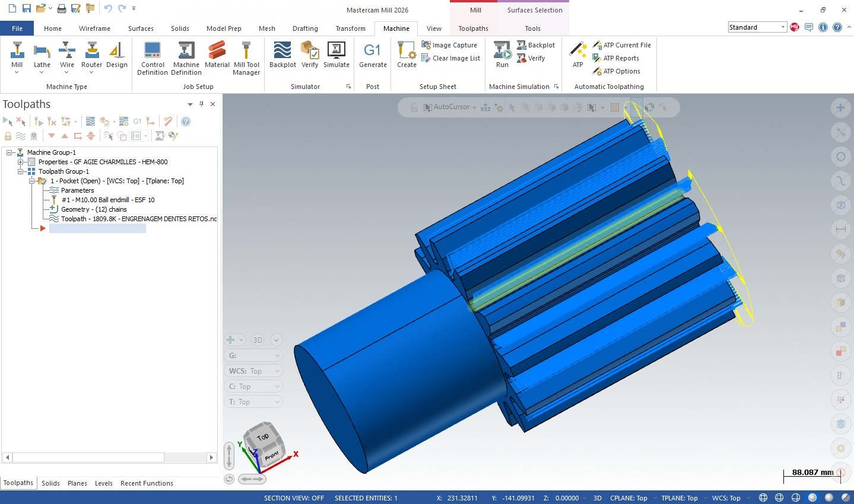Open Toolpaths manager help icon
The height and width of the screenshot is (504, 854).
[x=186, y=122]
